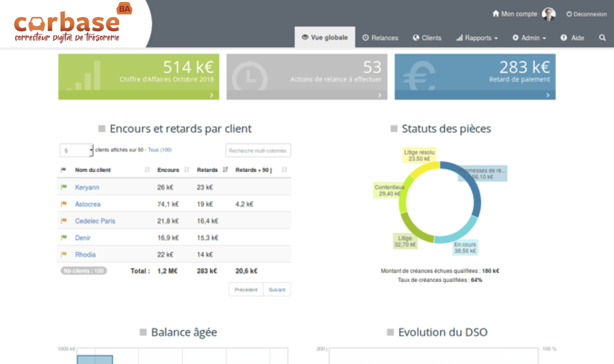The width and height of the screenshot is (614, 364).
Task: Click the Nb clients : 100 badge
Action: click(x=84, y=271)
